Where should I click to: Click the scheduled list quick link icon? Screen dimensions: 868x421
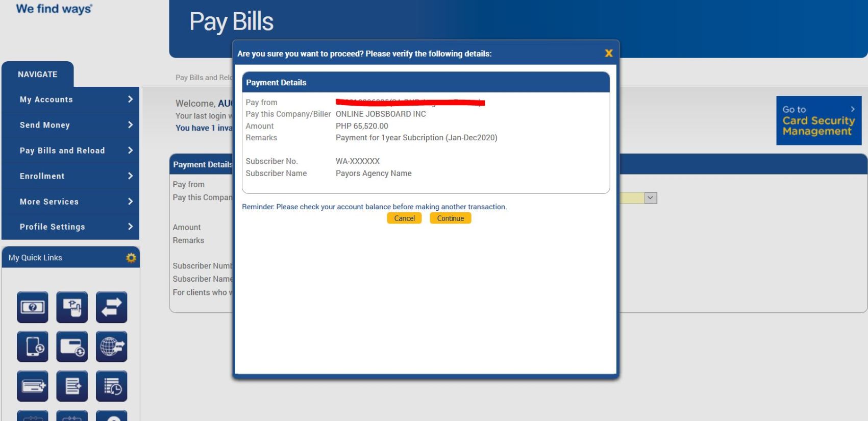point(111,386)
